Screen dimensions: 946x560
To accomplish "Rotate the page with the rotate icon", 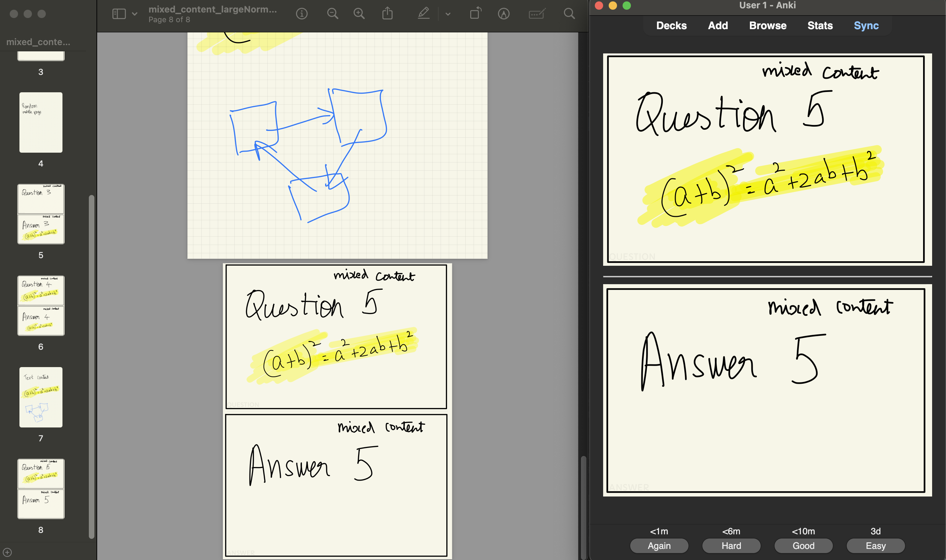I will pos(475,14).
